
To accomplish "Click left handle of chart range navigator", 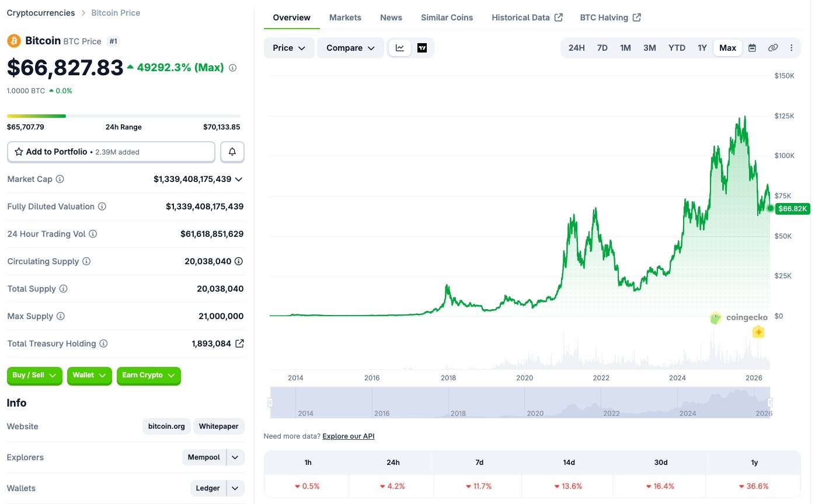I will pos(270,402).
